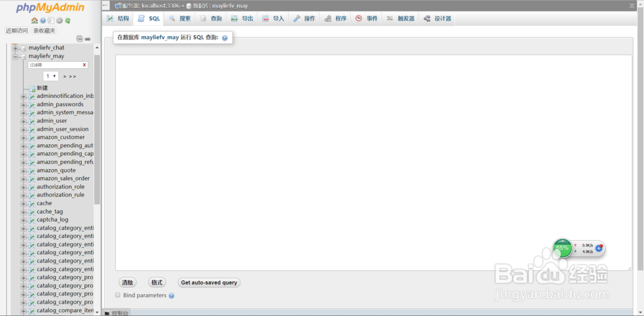Open the 结构 structure tab
This screenshot has width=644, height=316.
[117, 19]
